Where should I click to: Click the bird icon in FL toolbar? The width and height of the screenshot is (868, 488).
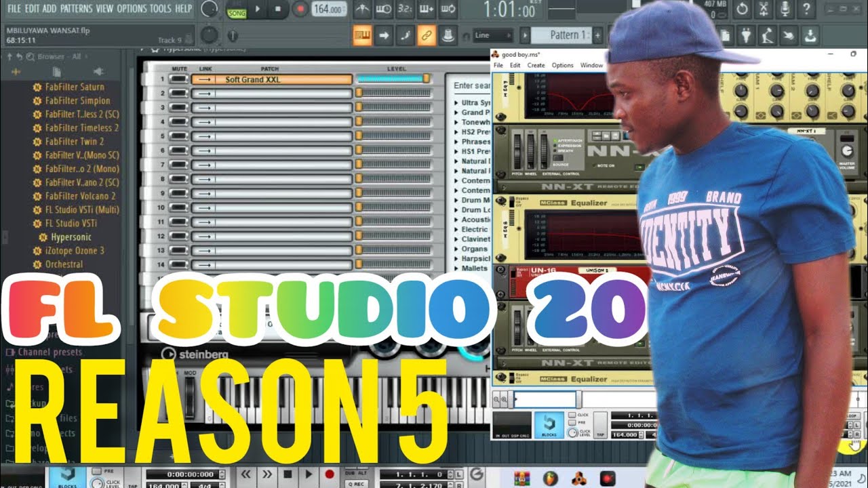click(x=789, y=35)
